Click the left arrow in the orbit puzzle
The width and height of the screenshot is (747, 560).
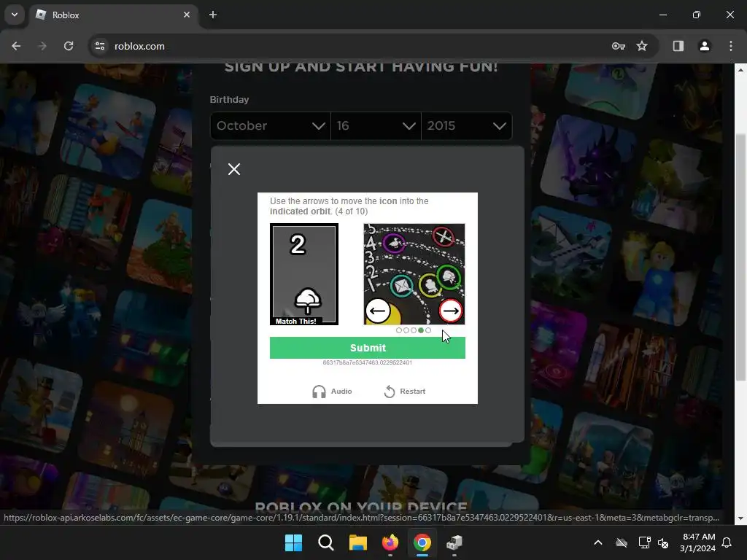click(x=378, y=311)
